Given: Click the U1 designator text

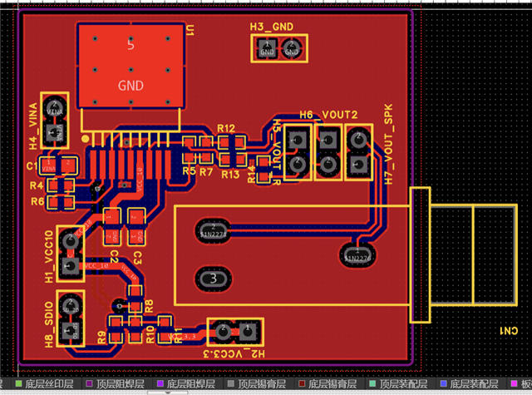Looking at the screenshot, I should click(190, 30).
